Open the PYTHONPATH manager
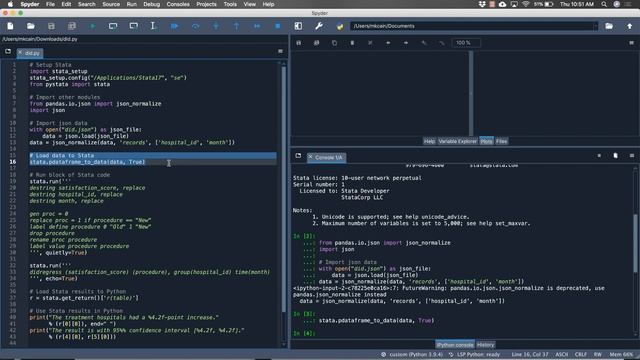 click(x=340, y=26)
